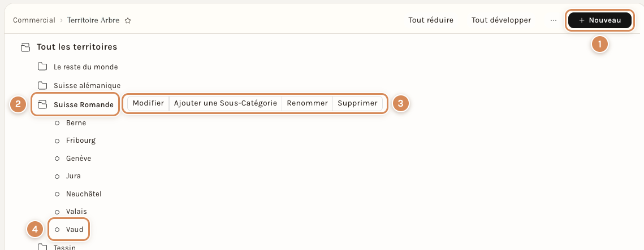Collapse the Suisse Romande open folder icon
The width and height of the screenshot is (644, 250).
click(x=42, y=104)
